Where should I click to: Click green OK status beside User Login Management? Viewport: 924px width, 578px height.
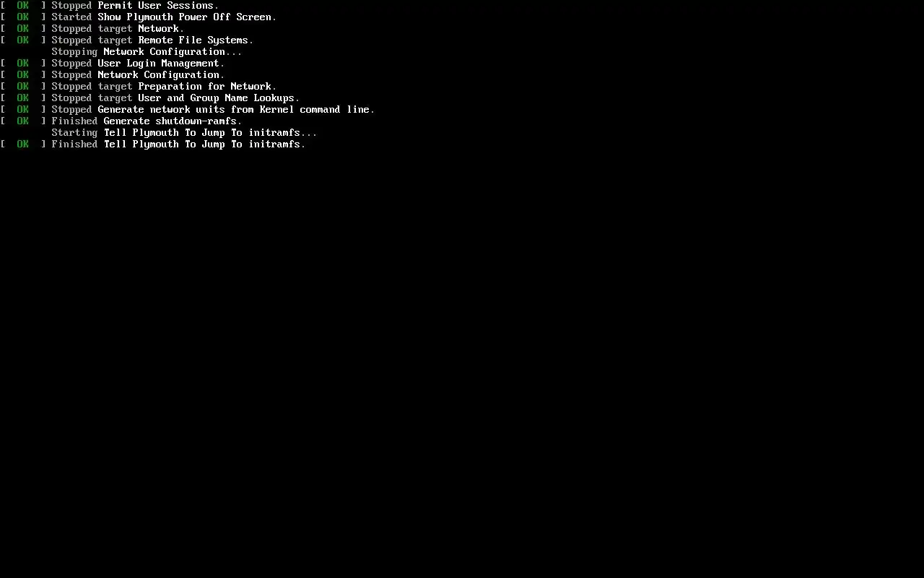pos(23,63)
